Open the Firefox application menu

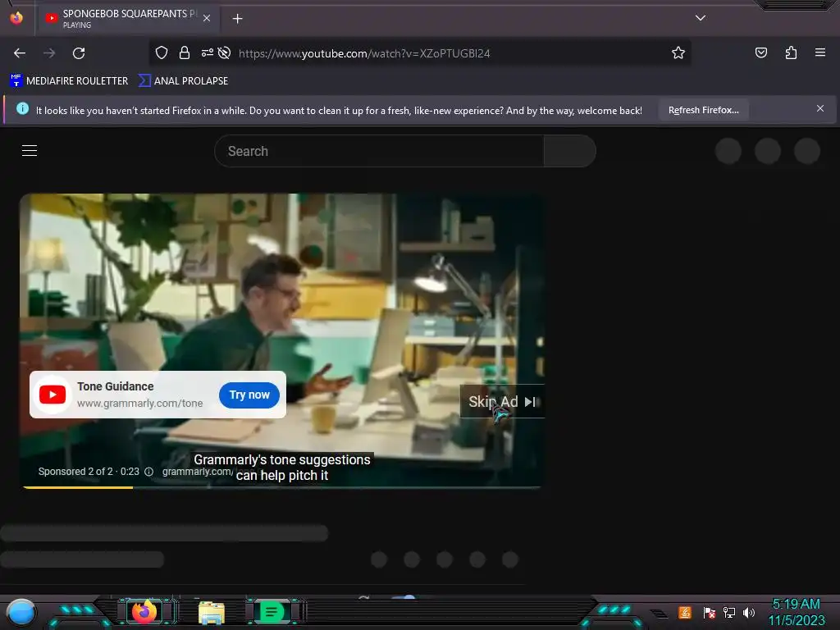pyautogui.click(x=819, y=52)
